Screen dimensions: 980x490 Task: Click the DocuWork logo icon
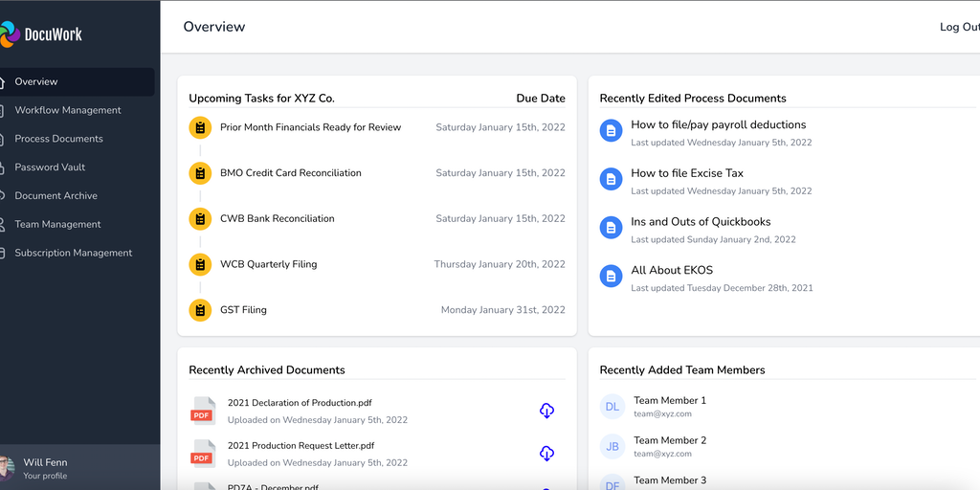pyautogui.click(x=9, y=34)
